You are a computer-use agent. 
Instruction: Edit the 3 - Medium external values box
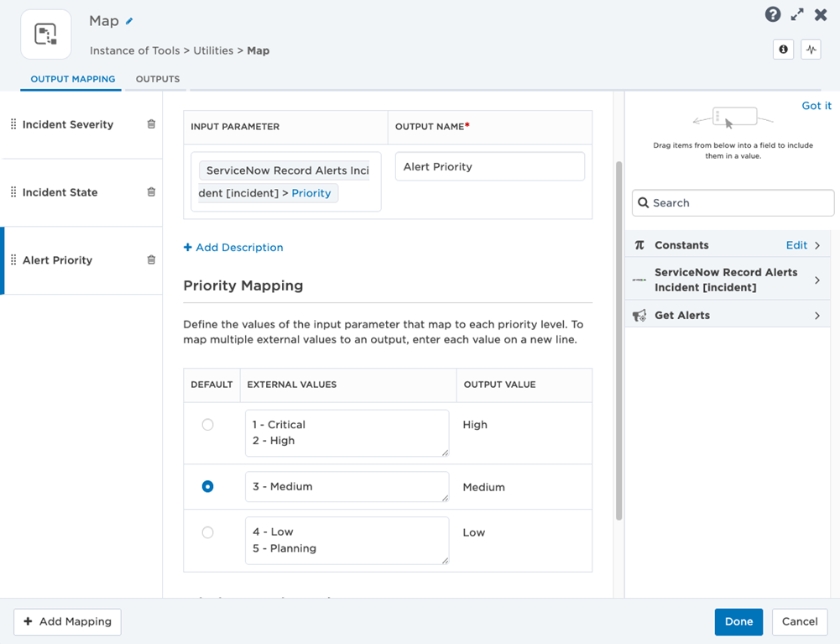click(x=347, y=487)
